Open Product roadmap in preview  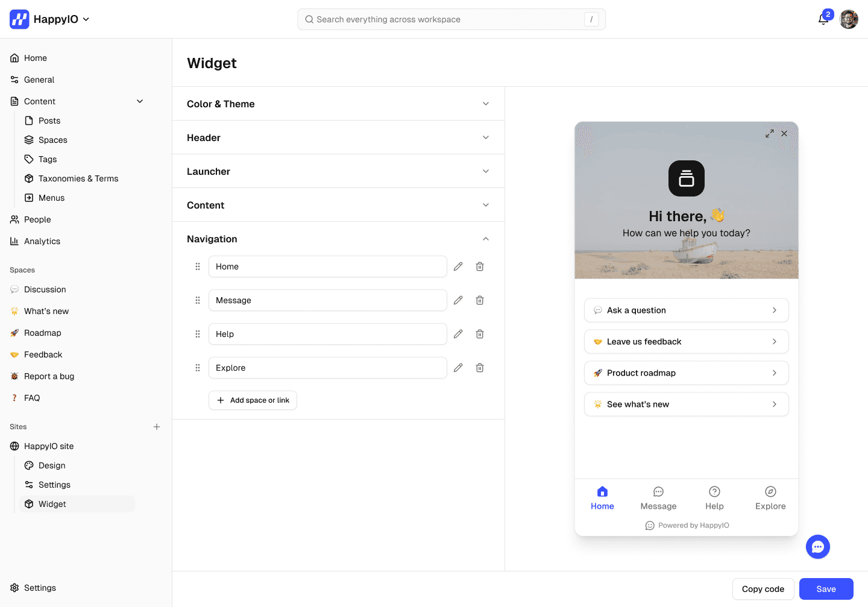tap(687, 373)
